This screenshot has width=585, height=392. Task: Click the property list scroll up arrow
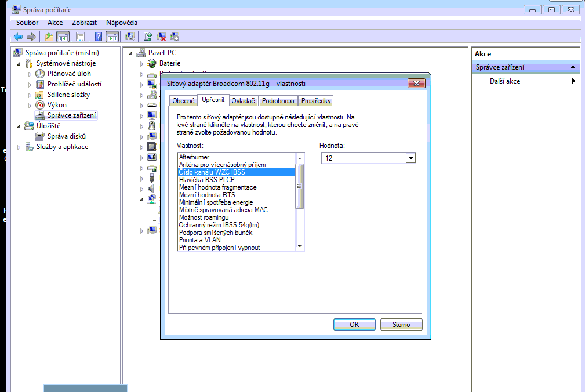[300, 158]
